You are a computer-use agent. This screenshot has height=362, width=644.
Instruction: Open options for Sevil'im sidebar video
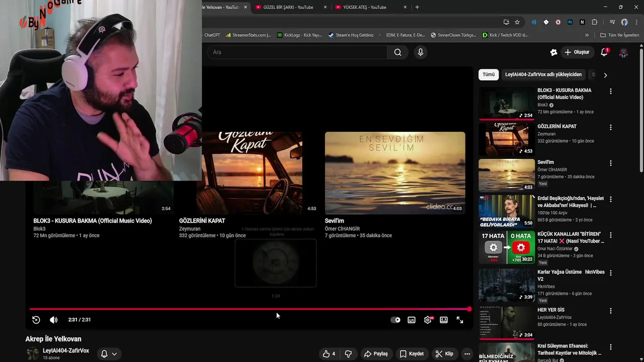tap(611, 163)
